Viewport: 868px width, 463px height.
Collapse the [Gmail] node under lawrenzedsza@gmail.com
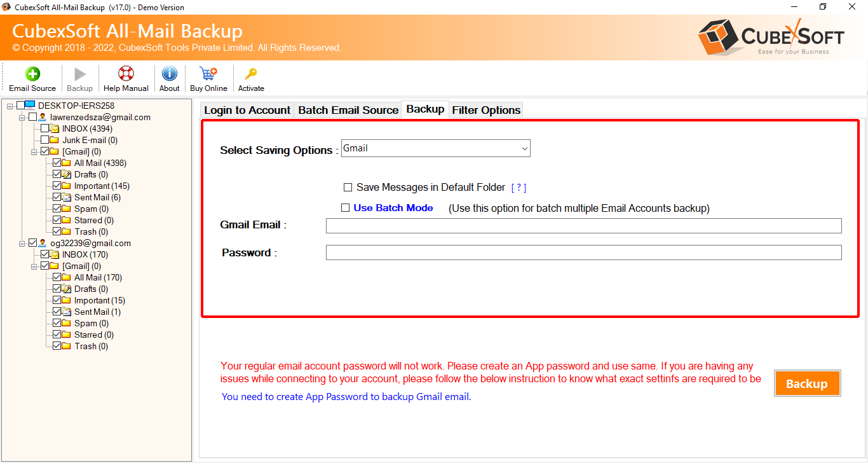point(35,151)
